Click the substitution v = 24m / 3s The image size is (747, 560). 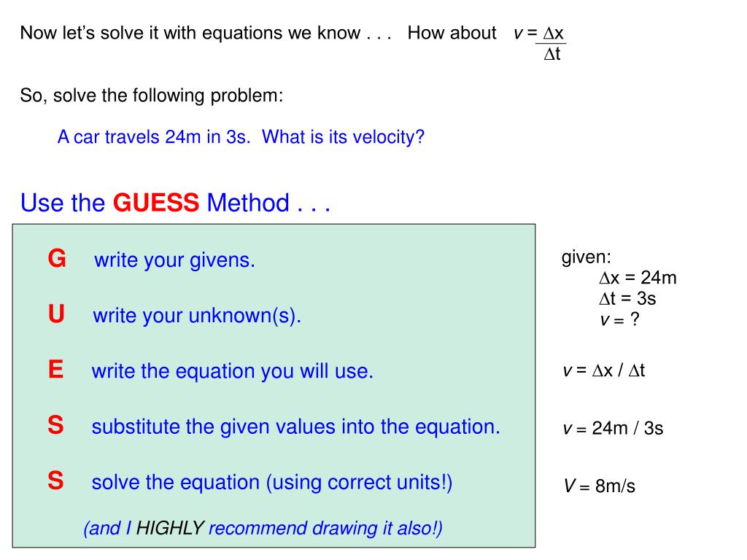613,429
